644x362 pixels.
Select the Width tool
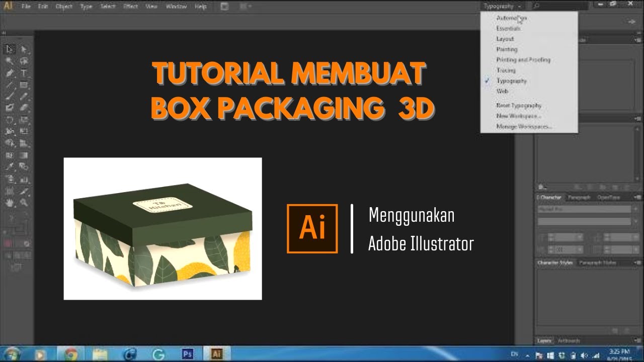tap(10, 131)
